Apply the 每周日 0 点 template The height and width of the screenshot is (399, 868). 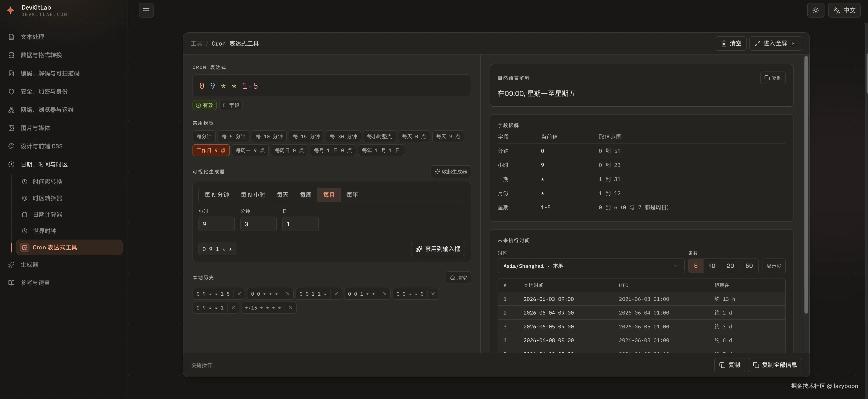pos(289,150)
